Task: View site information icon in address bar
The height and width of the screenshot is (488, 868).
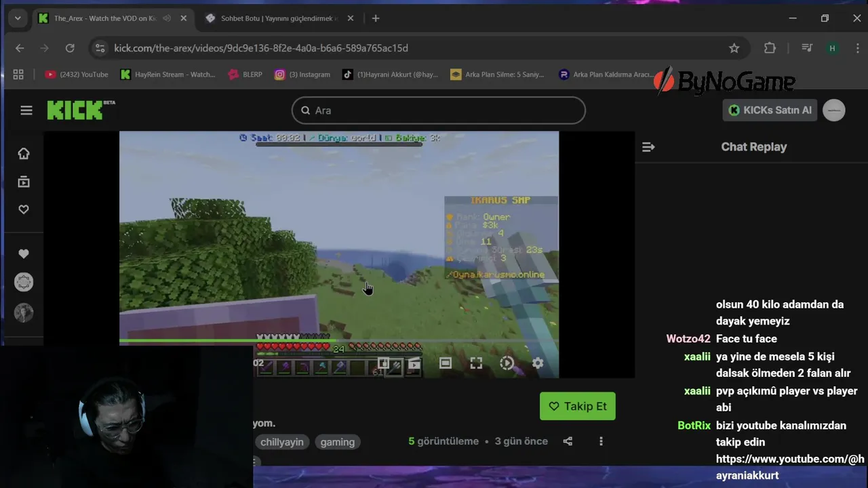Action: pos(100,48)
